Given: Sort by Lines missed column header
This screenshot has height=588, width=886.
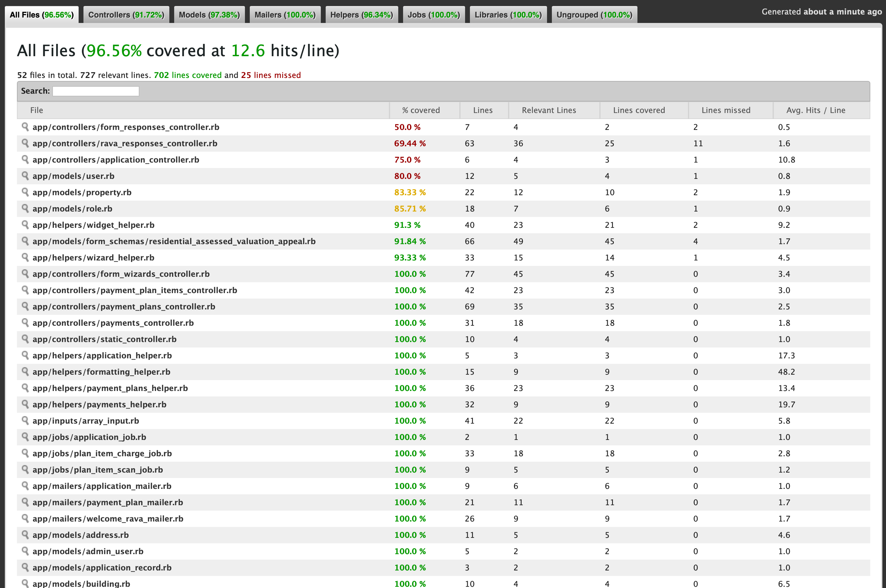Looking at the screenshot, I should point(725,110).
